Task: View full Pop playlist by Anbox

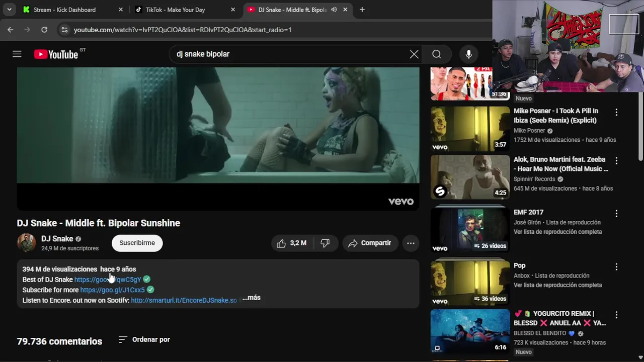Action: point(557,285)
